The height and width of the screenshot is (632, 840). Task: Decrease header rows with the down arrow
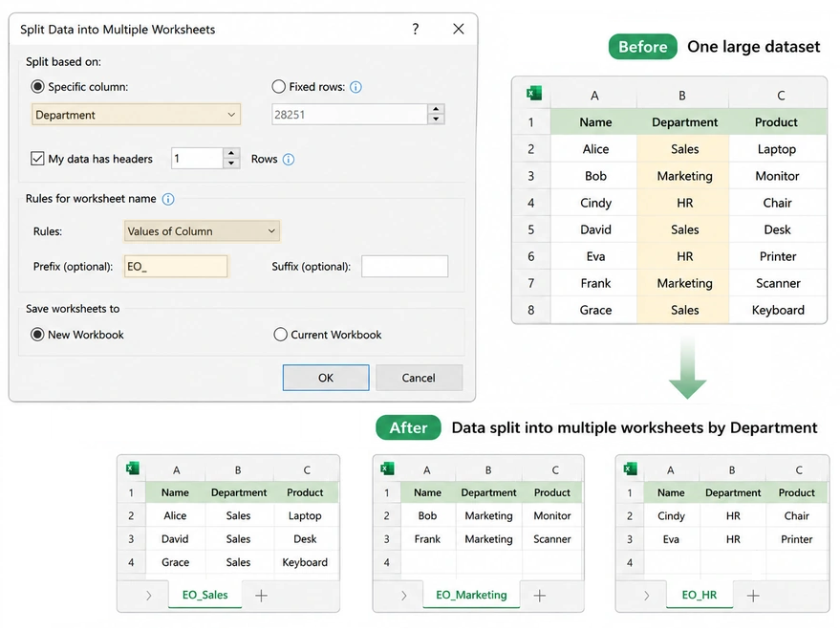[231, 163]
